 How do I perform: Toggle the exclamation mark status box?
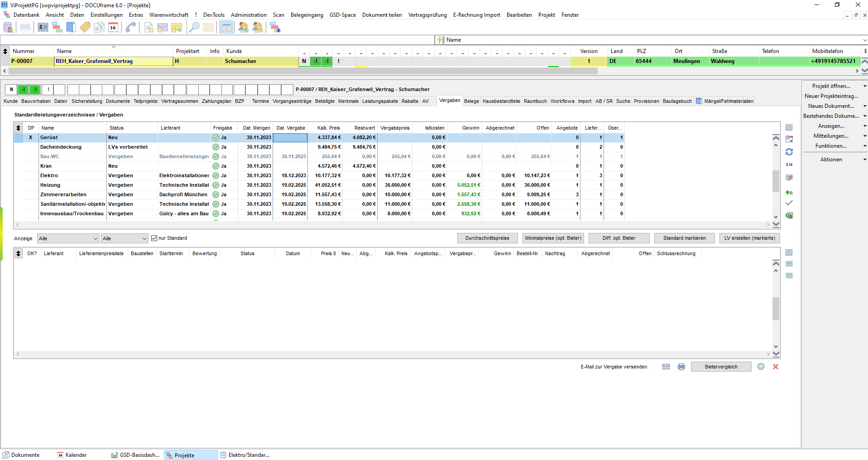coord(48,89)
